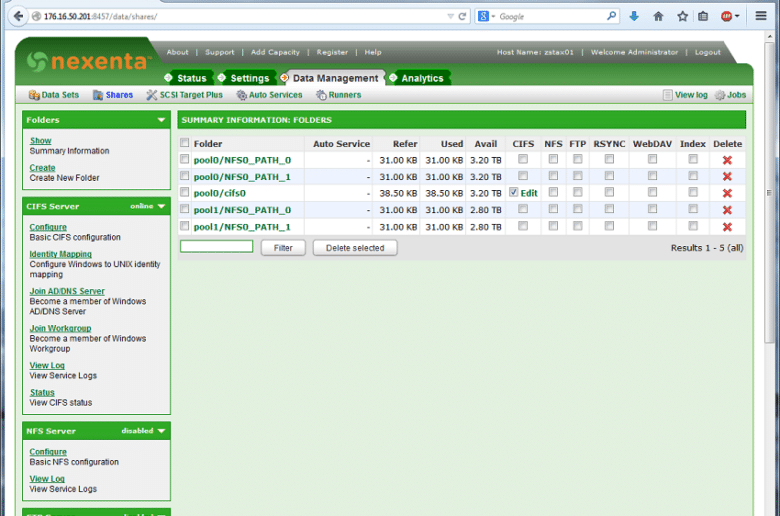This screenshot has height=516, width=780.
Task: Click the Auto Services gear icon
Action: click(x=241, y=95)
